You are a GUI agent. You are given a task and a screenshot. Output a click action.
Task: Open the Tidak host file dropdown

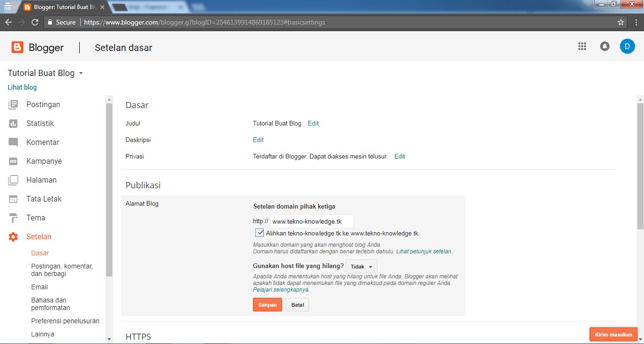pyautogui.click(x=361, y=267)
